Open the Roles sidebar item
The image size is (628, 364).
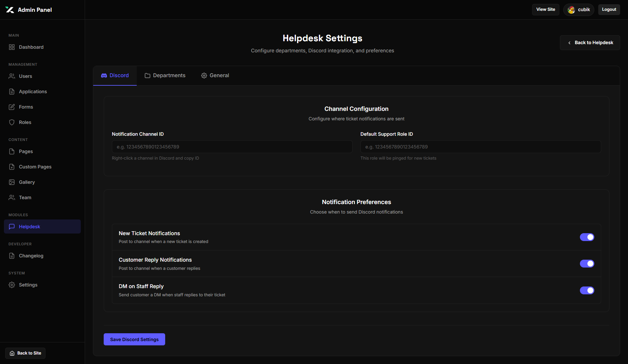point(42,122)
